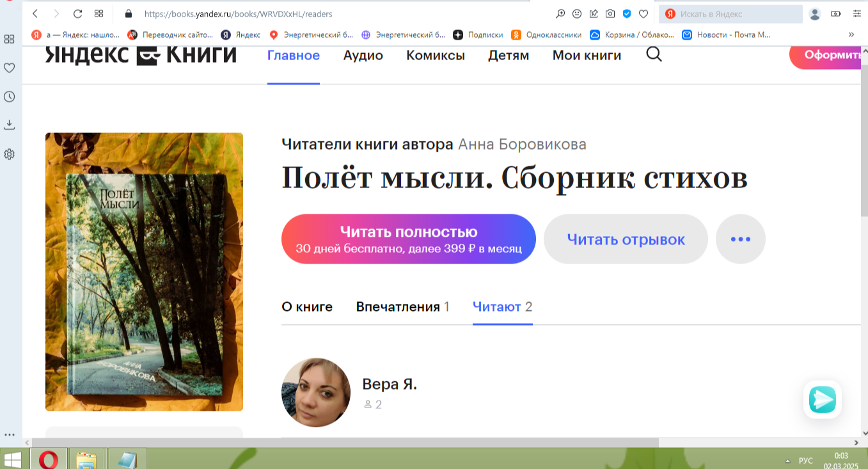Viewport: 868px width, 469px height.
Task: Click the browser forward arrow
Action: tap(56, 13)
